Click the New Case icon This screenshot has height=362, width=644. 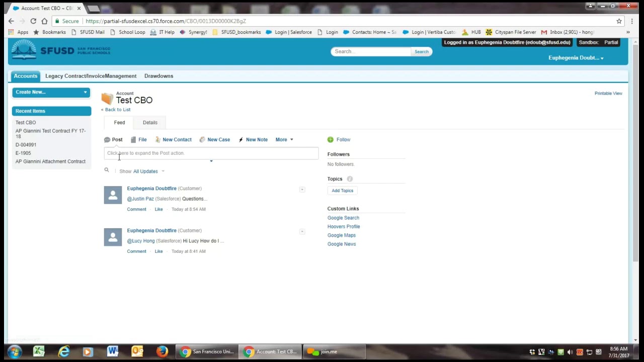(x=202, y=140)
